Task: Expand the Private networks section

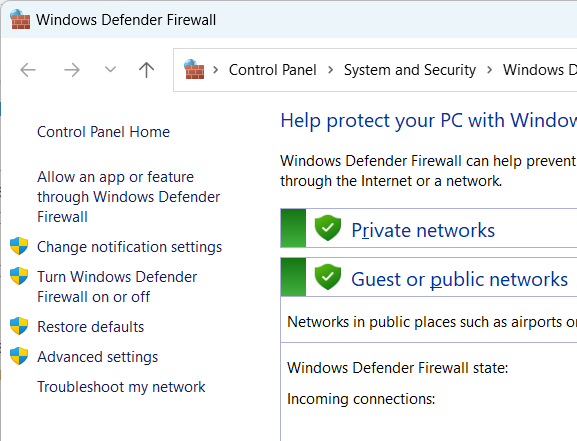Action: pos(423,230)
